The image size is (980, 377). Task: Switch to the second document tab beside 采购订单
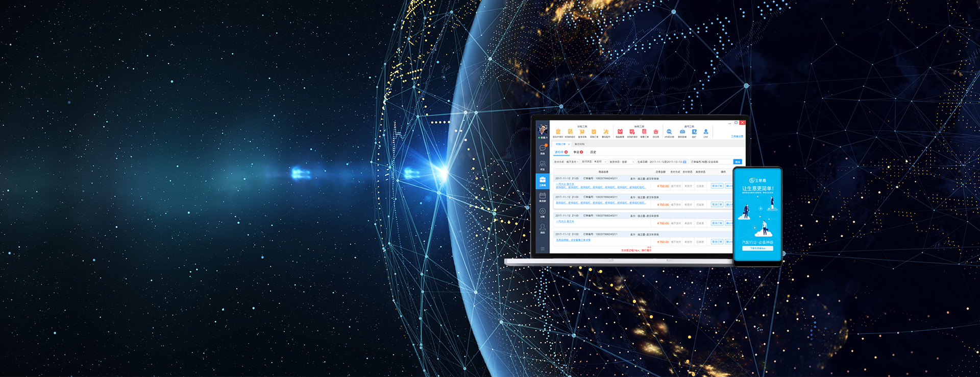pyautogui.click(x=580, y=144)
